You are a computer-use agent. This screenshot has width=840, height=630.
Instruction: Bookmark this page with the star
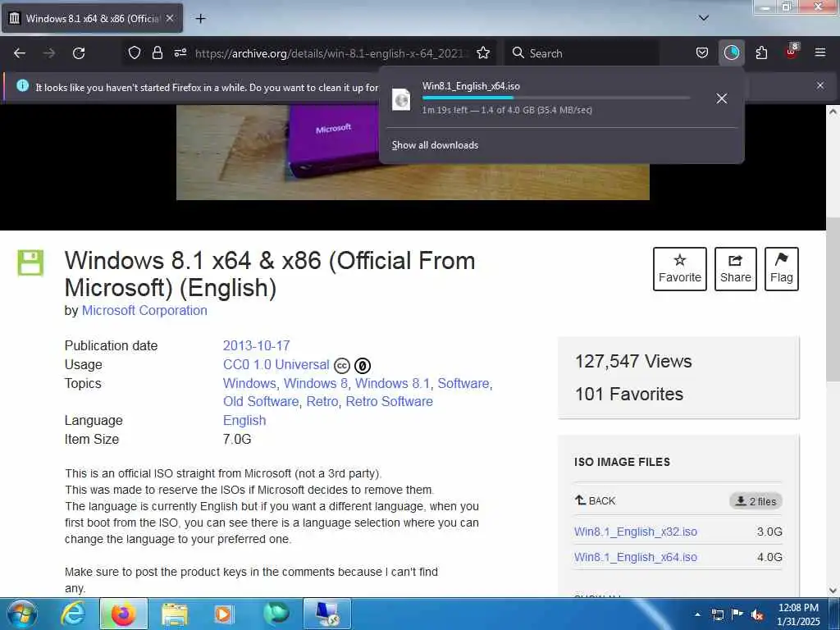point(483,53)
